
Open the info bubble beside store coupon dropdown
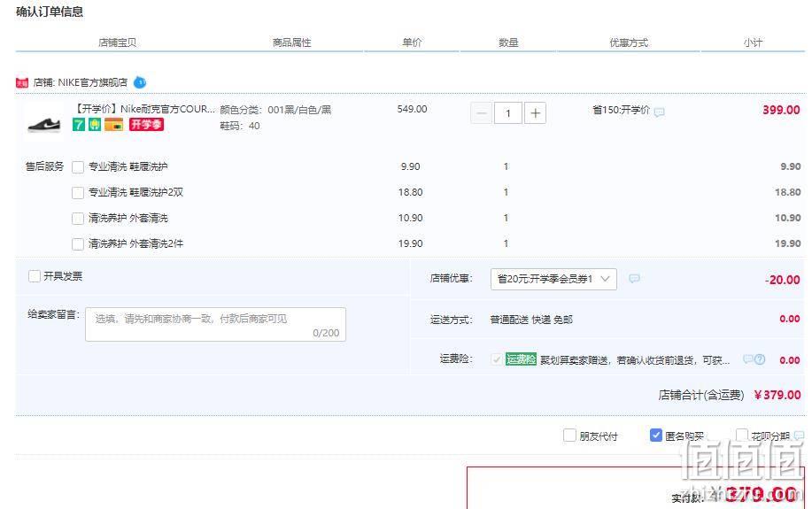tap(634, 279)
